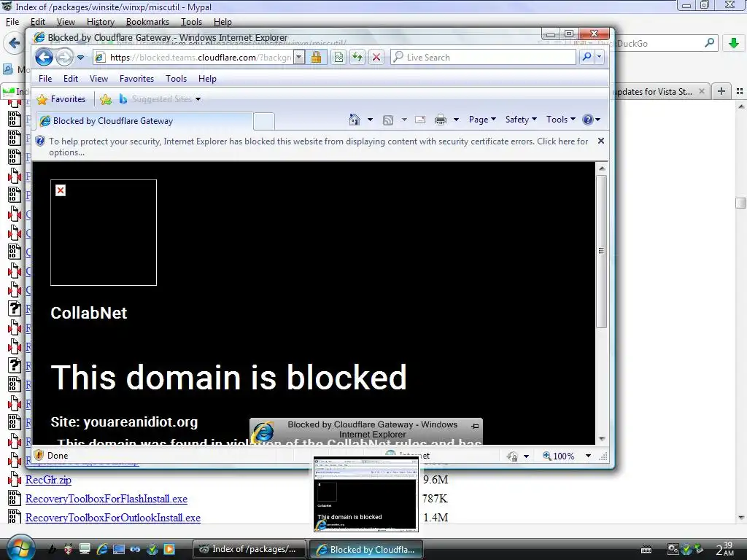Open zoom level dropdown arrow
Viewport: 747px width, 560px height.
click(x=589, y=456)
